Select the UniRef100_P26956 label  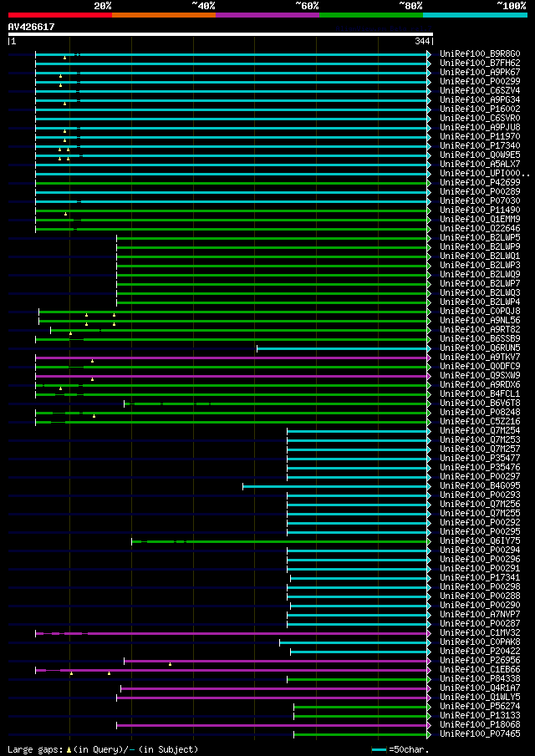pos(480,662)
